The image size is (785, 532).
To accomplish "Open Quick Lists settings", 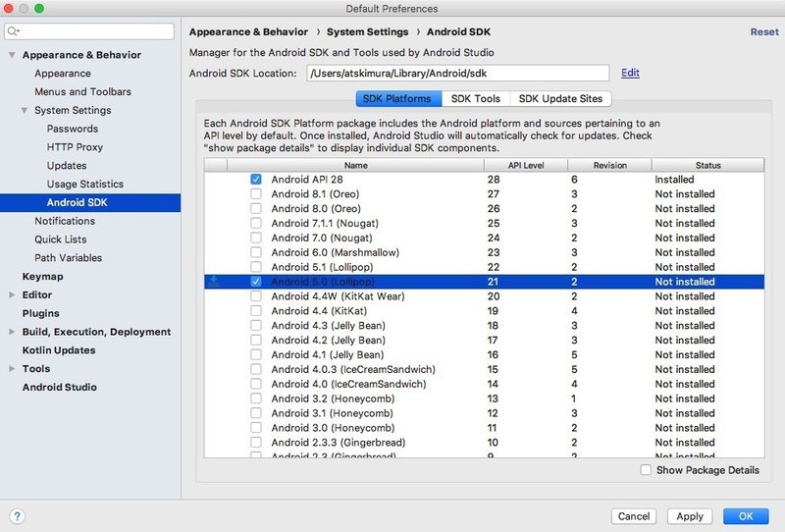I will [61, 239].
